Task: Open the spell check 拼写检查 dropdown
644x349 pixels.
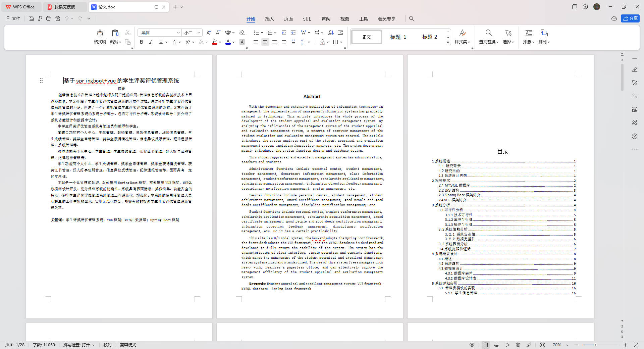Action: click(79, 345)
